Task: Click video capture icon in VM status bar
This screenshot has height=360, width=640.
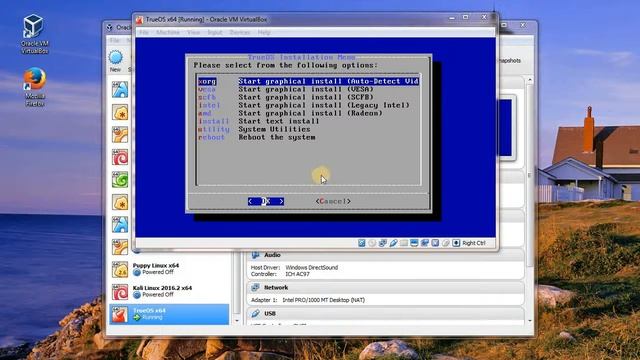Action: click(424, 243)
